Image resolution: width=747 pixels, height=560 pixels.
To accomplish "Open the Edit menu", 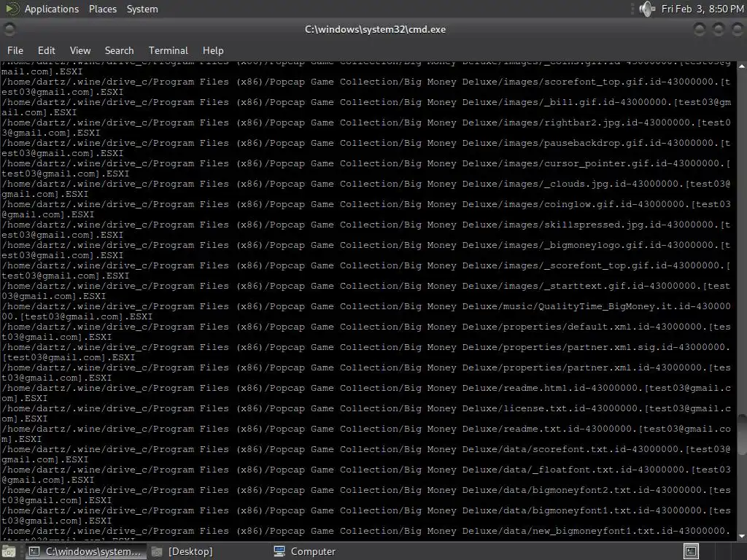I will tap(46, 50).
